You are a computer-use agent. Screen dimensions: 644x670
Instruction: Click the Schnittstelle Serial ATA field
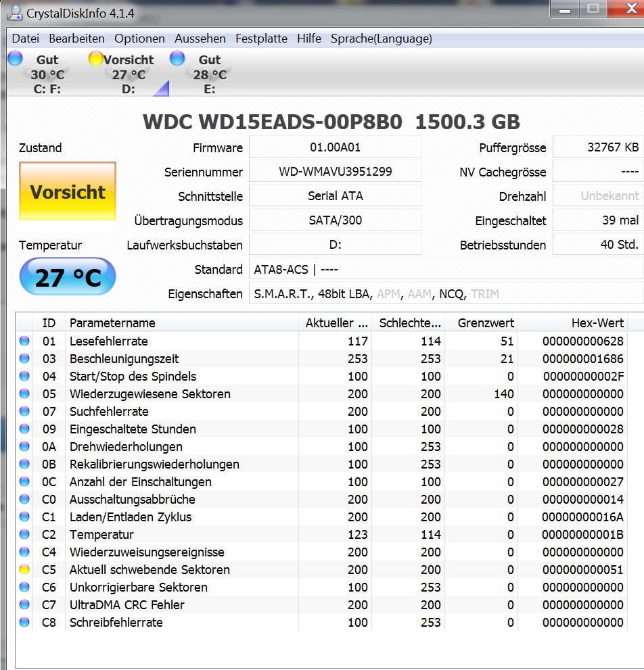pyautogui.click(x=336, y=196)
